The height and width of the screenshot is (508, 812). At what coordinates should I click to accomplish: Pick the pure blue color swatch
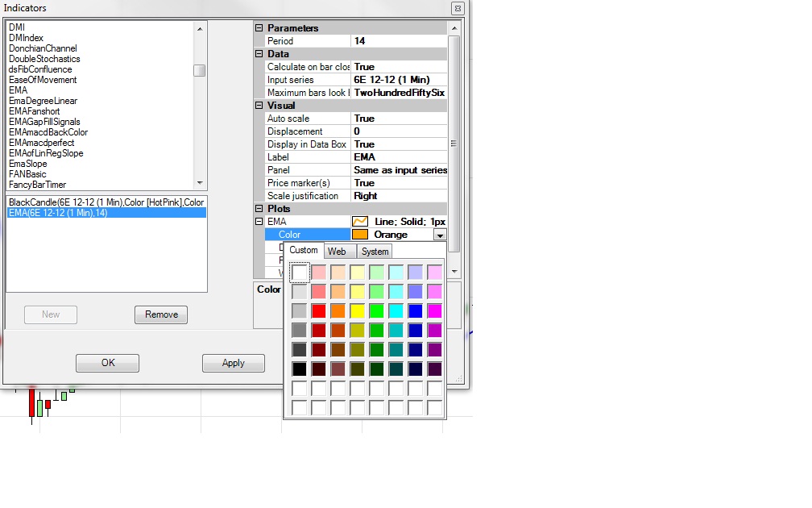[416, 311]
